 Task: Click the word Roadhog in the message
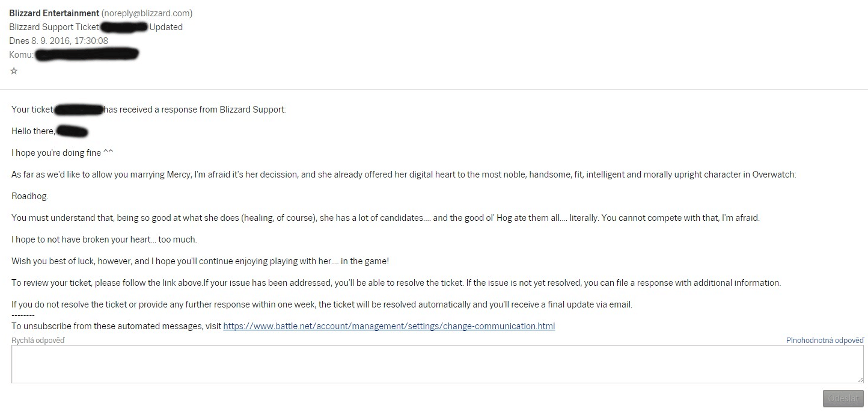(x=29, y=196)
